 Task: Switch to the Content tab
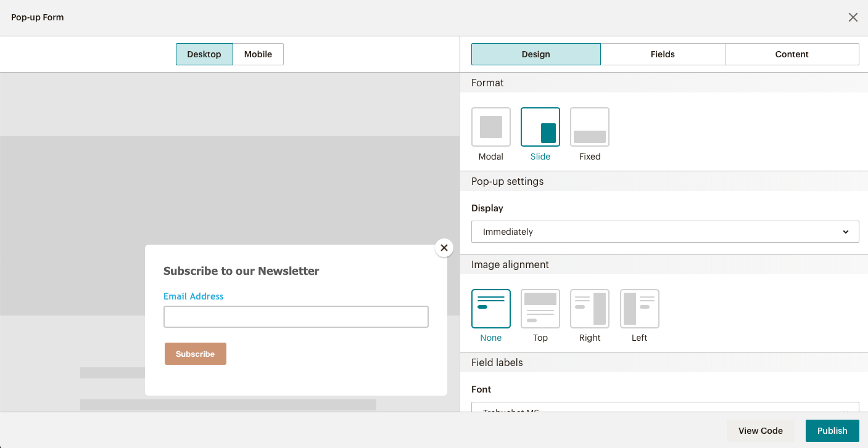click(x=792, y=54)
